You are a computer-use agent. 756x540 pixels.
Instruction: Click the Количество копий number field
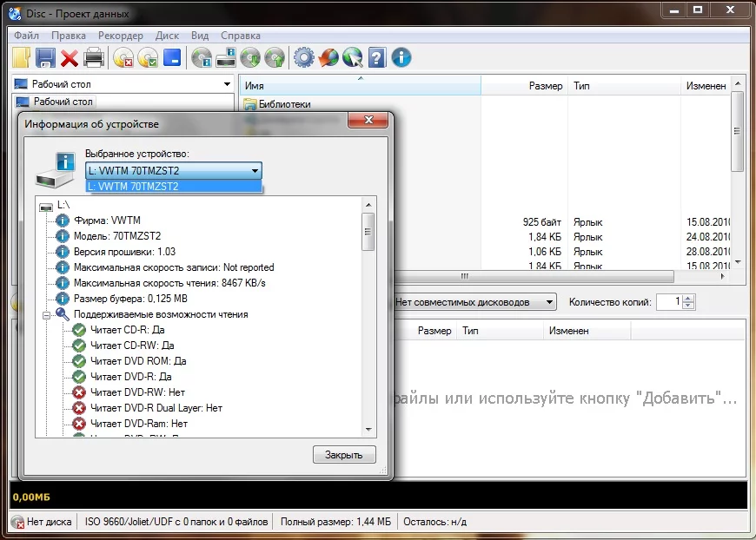tap(670, 301)
